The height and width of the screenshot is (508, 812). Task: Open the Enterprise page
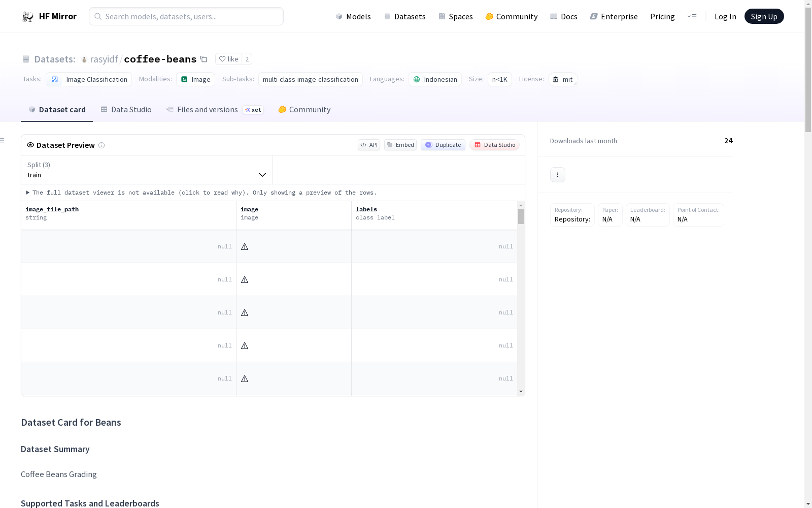pyautogui.click(x=614, y=16)
